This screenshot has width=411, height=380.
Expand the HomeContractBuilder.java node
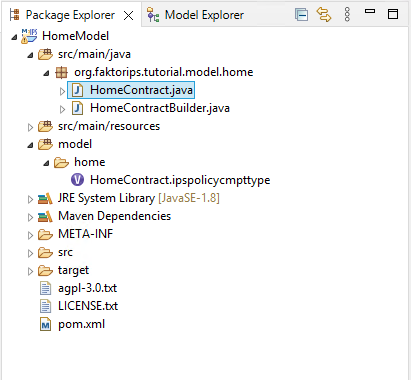[x=62, y=109]
